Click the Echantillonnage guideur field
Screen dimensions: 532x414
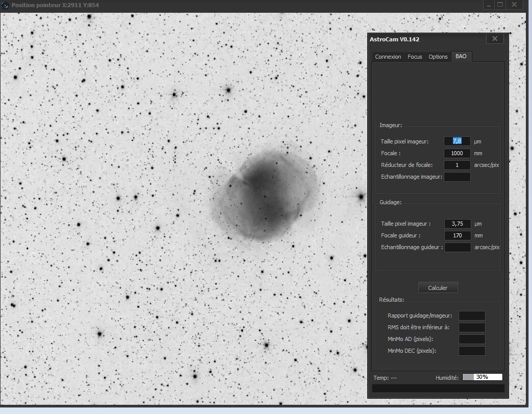pos(457,247)
